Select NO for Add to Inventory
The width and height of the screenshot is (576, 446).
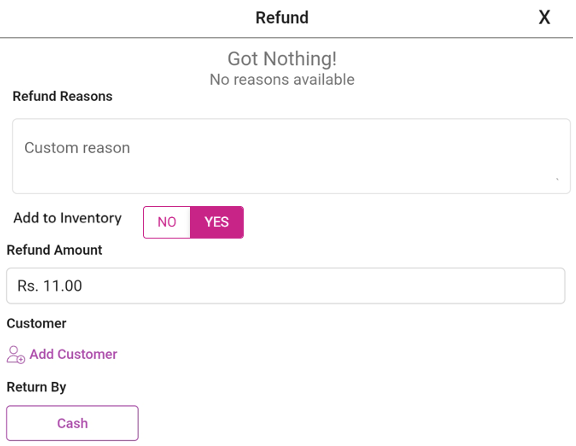point(167,222)
